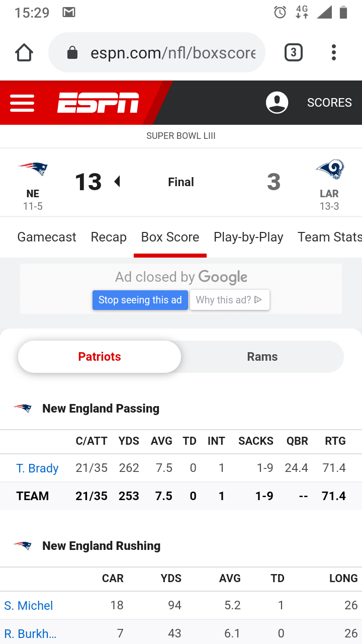Screen dimensions: 362x644
Task: Open Why this ad? option
Action: pos(230,300)
